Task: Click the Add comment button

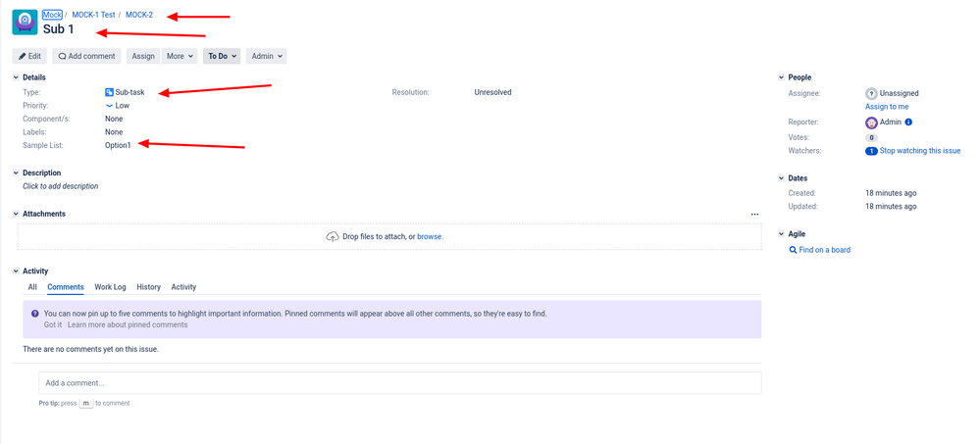Action: pyautogui.click(x=87, y=56)
